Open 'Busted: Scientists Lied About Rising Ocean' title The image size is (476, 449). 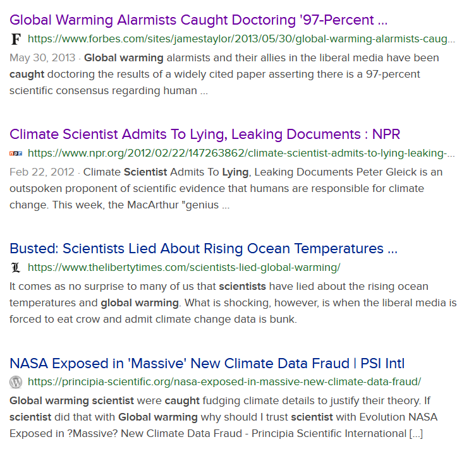pyautogui.click(x=204, y=249)
